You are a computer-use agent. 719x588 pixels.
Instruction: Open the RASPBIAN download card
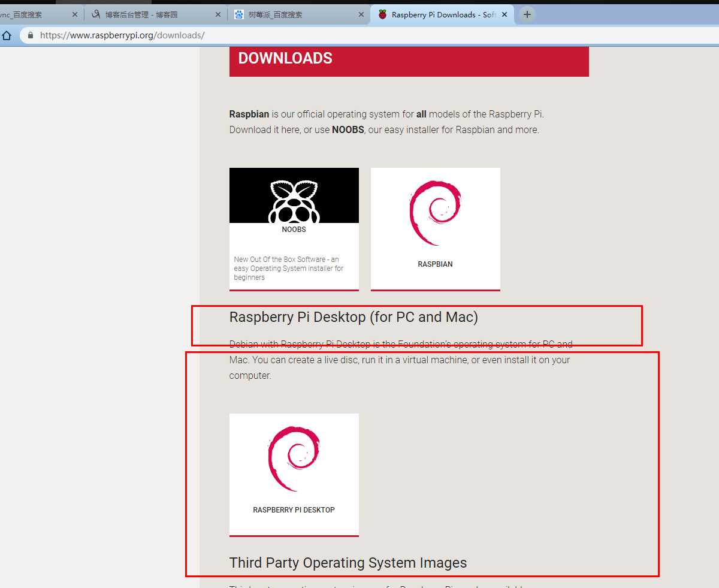pyautogui.click(x=436, y=229)
